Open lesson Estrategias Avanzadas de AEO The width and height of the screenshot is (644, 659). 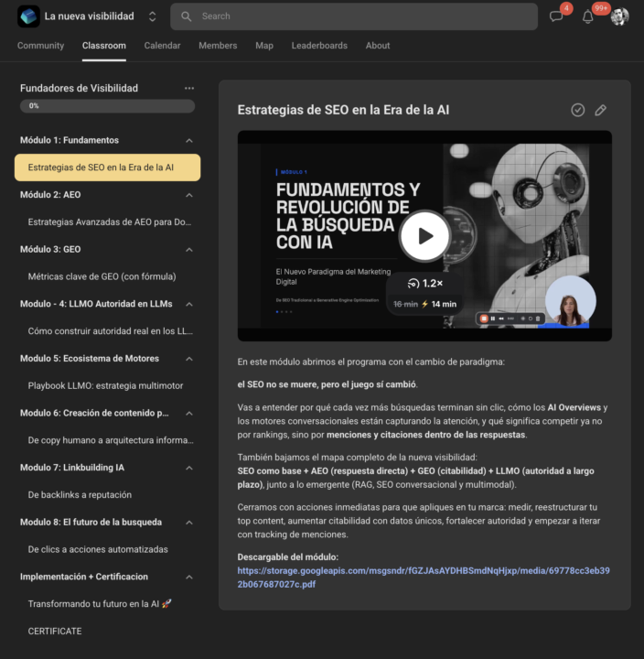[x=109, y=221]
